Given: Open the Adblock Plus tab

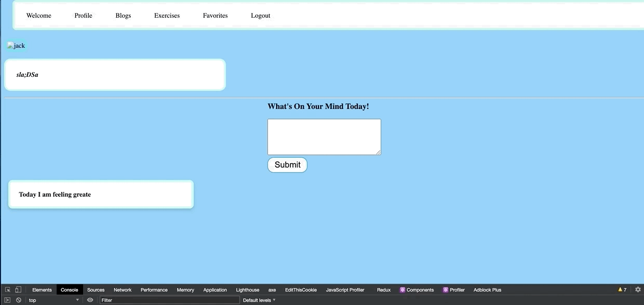Looking at the screenshot, I should 487,290.
